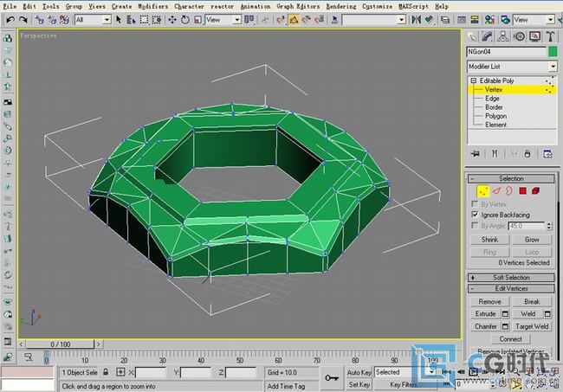This screenshot has width=563, height=392.
Task: Activate the Select and Rotate tool
Action: point(184,20)
